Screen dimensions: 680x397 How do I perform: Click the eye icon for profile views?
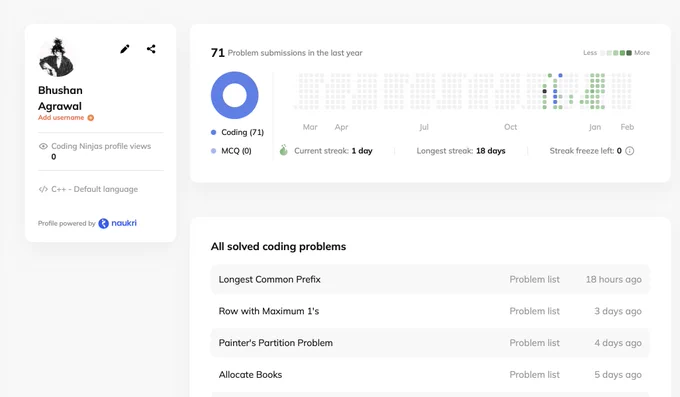43,146
